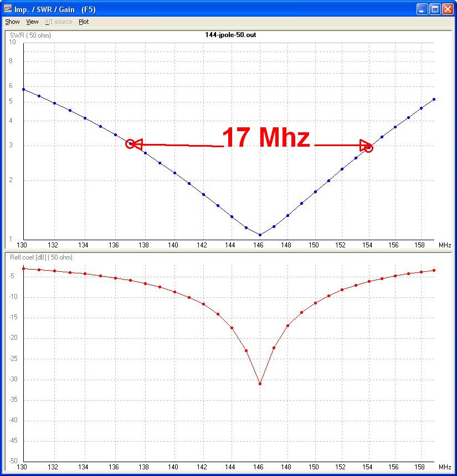
Task: Click the last blue SWR point at 159 MHz
Action: [434, 100]
